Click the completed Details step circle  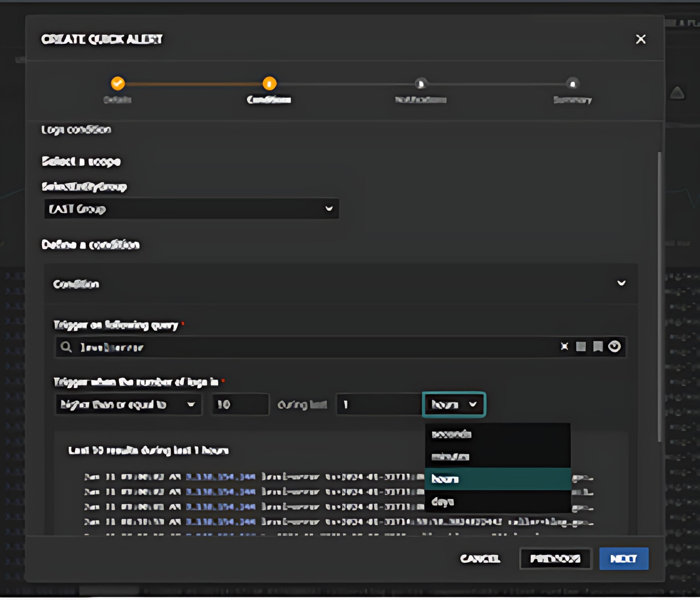(118, 83)
